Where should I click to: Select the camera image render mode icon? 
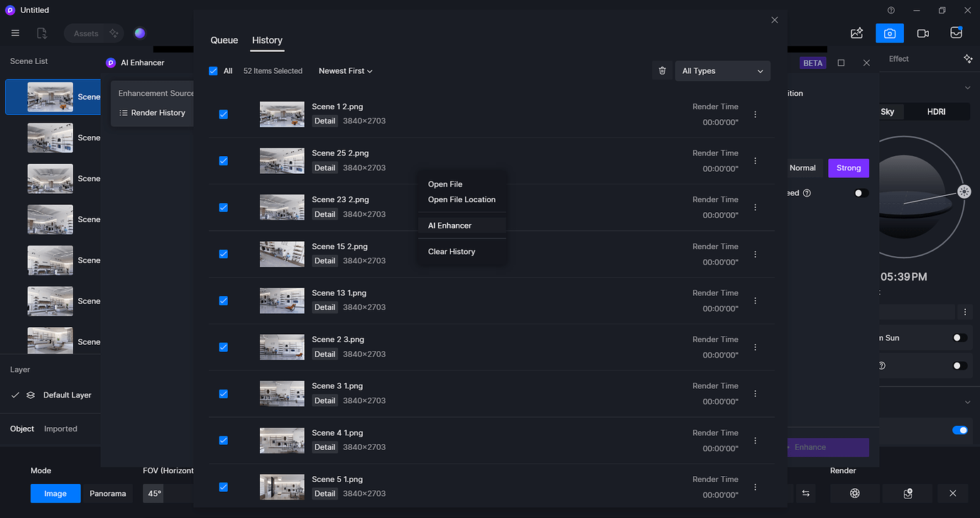[x=890, y=33]
